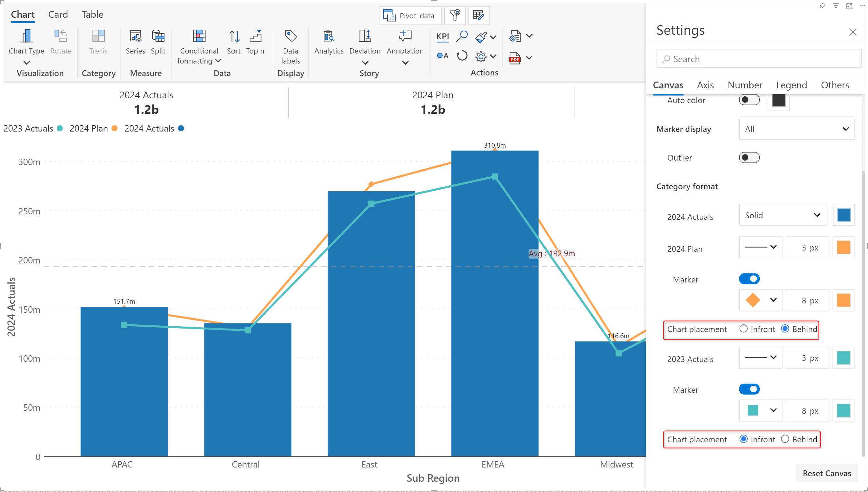Select Behind for 2024 Plan chart placement

[x=785, y=329]
